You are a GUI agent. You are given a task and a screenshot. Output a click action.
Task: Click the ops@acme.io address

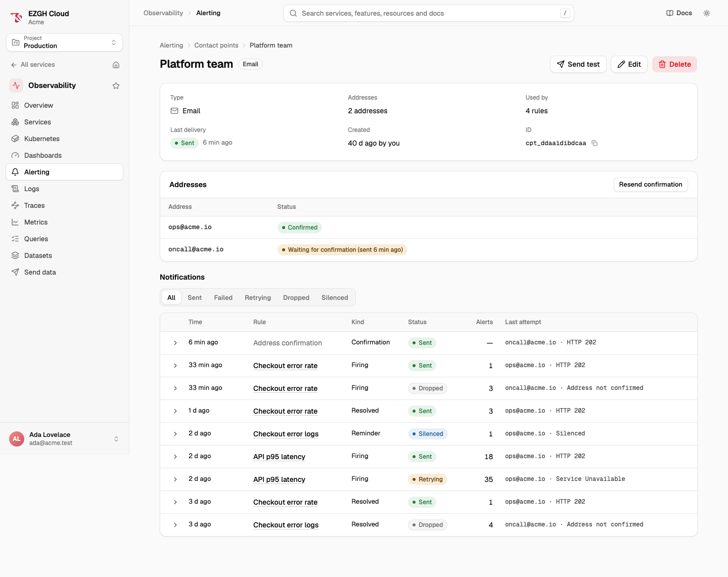[x=190, y=227]
